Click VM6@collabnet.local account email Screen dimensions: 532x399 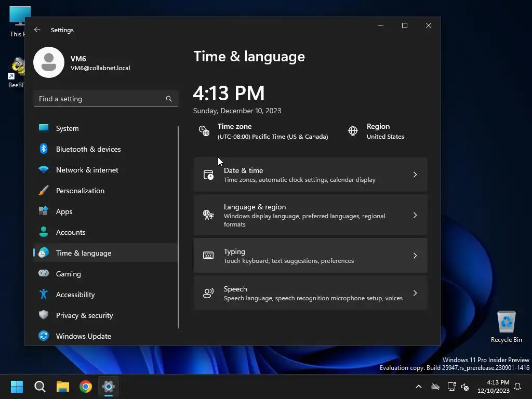pyautogui.click(x=100, y=68)
